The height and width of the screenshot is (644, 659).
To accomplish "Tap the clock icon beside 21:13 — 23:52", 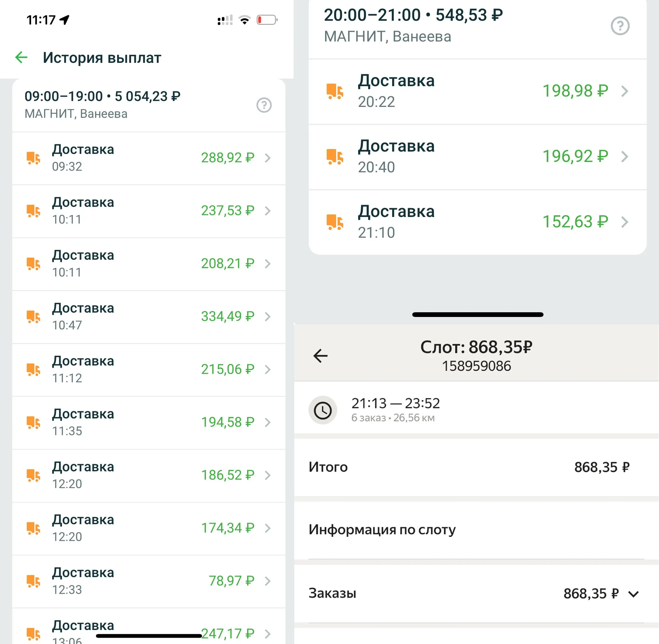I will 323,410.
